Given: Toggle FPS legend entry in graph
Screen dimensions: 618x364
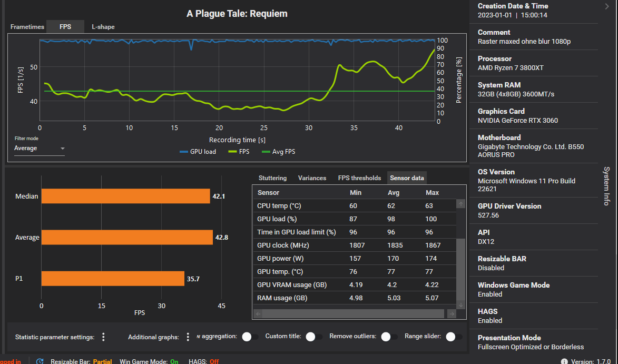Looking at the screenshot, I should coord(239,152).
